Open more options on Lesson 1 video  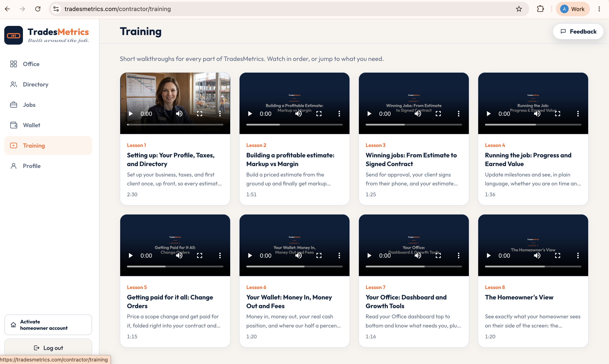[x=220, y=114]
